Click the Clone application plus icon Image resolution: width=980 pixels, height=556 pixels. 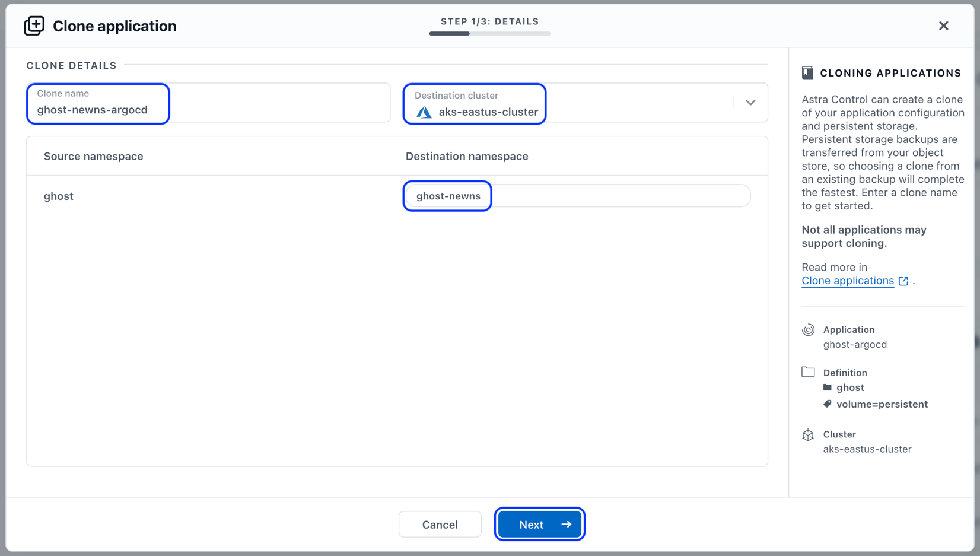pos(34,26)
